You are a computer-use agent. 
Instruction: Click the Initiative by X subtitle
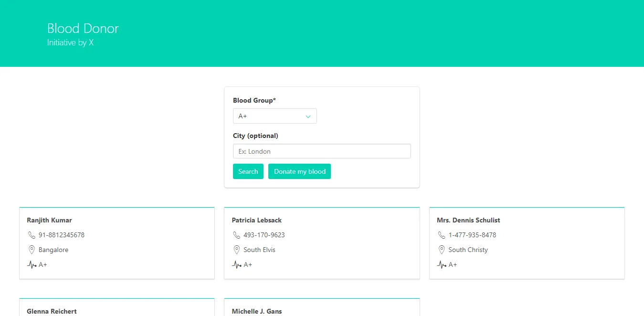70,42
